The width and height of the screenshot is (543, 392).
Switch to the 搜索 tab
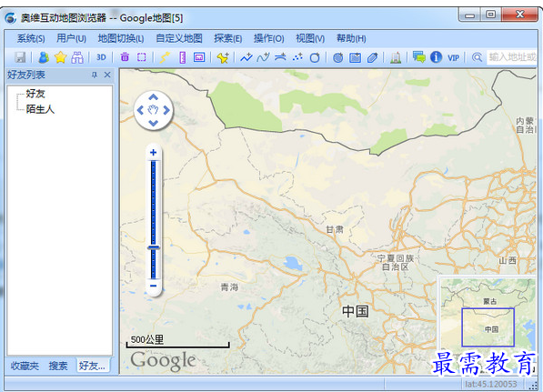[x=58, y=366]
